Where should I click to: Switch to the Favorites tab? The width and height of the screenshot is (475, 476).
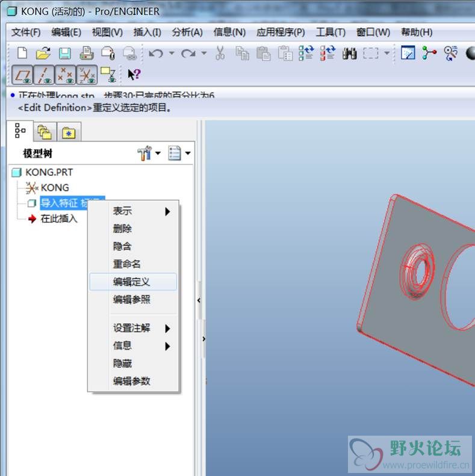pos(69,132)
